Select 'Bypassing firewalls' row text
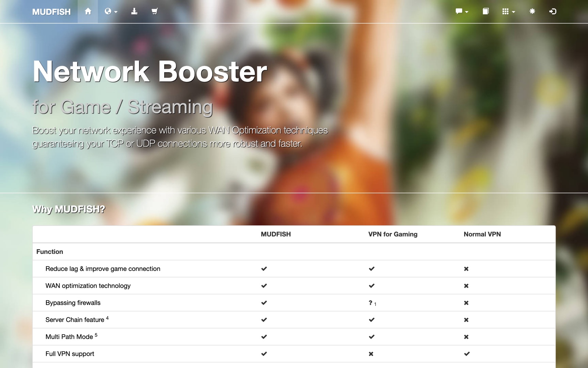The width and height of the screenshot is (588, 368). coord(73,303)
